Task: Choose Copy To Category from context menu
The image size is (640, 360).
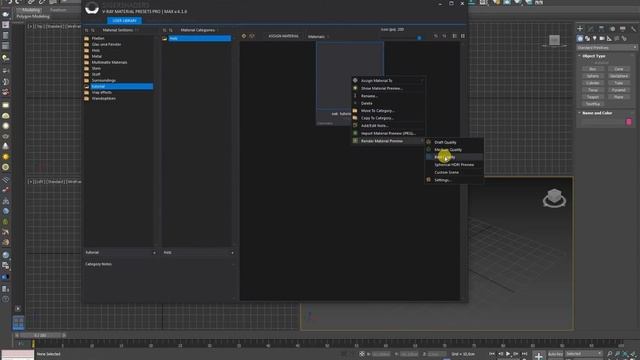Action: tap(388, 118)
